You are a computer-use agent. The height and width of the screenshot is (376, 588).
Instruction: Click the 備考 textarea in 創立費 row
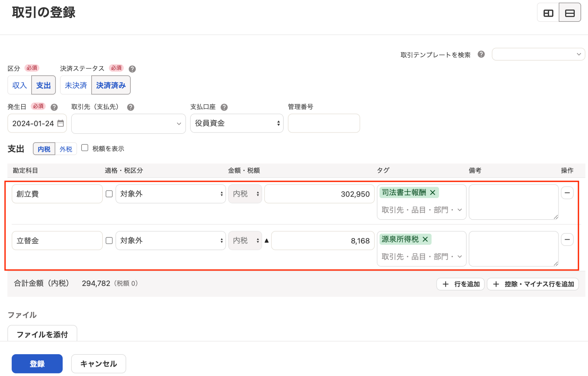pos(514,202)
